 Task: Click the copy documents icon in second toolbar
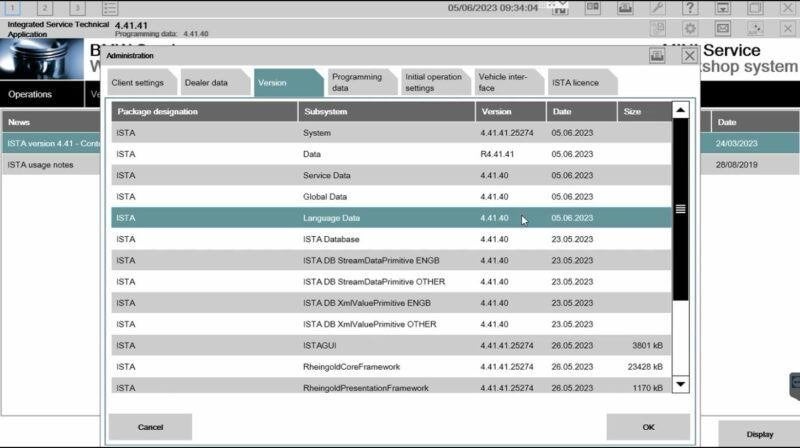[658, 29]
